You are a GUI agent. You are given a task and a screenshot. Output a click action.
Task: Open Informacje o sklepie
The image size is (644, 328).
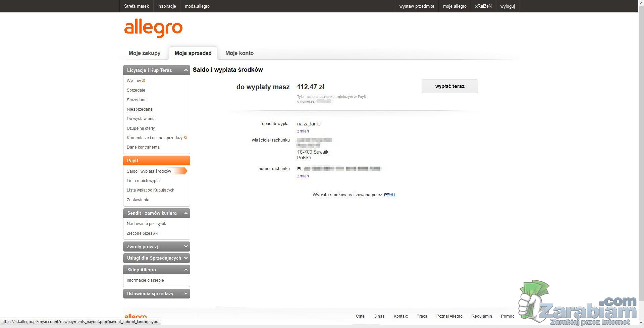pyautogui.click(x=145, y=280)
